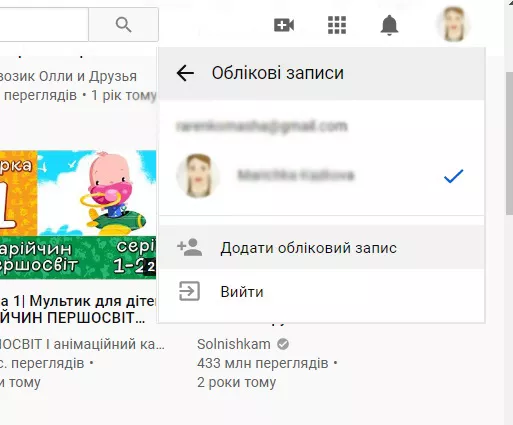Viewport: 513px width, 425px height.
Task: Click the search text field
Action: [44, 25]
